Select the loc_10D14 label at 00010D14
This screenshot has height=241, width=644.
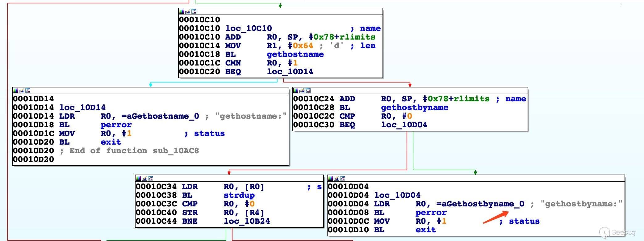[82, 108]
